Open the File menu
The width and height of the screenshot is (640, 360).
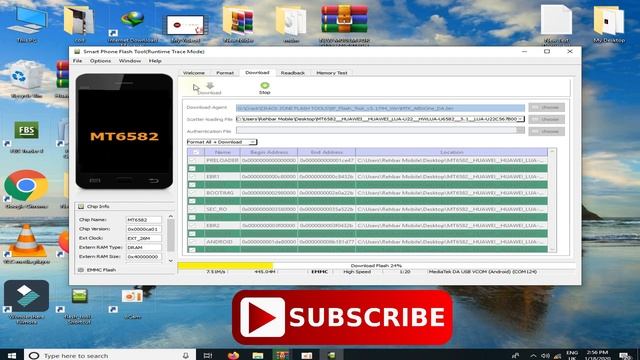pyautogui.click(x=77, y=61)
